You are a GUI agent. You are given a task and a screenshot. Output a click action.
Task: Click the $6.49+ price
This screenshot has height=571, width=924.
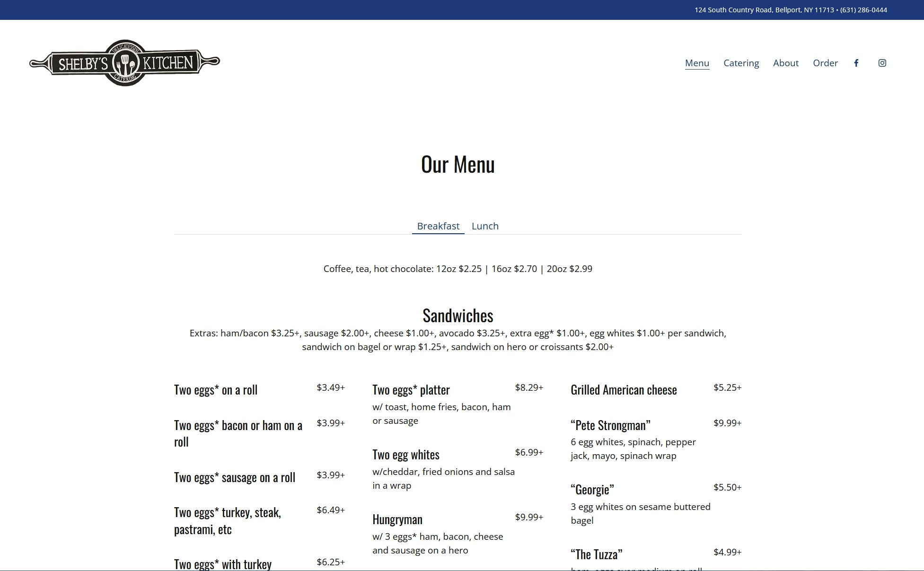coord(331,510)
